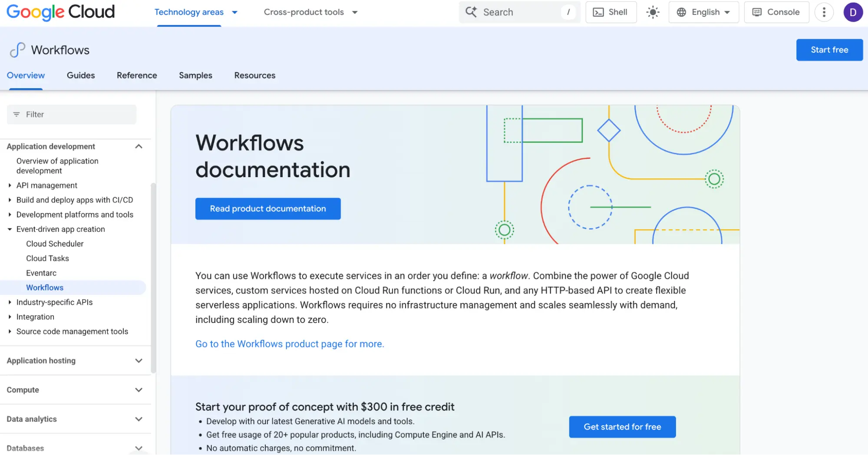The height and width of the screenshot is (455, 868).
Task: Click the Workflows header title
Action: 60,50
